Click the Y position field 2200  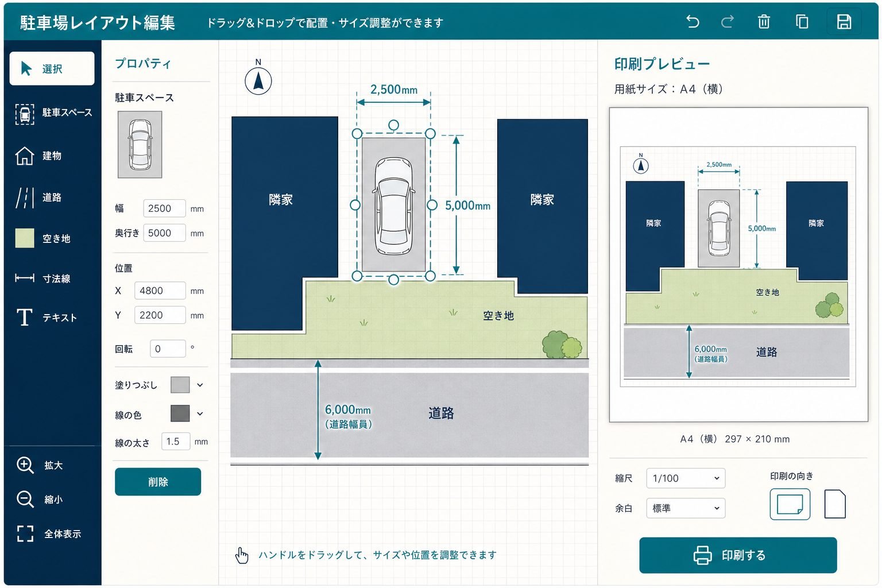tap(160, 315)
